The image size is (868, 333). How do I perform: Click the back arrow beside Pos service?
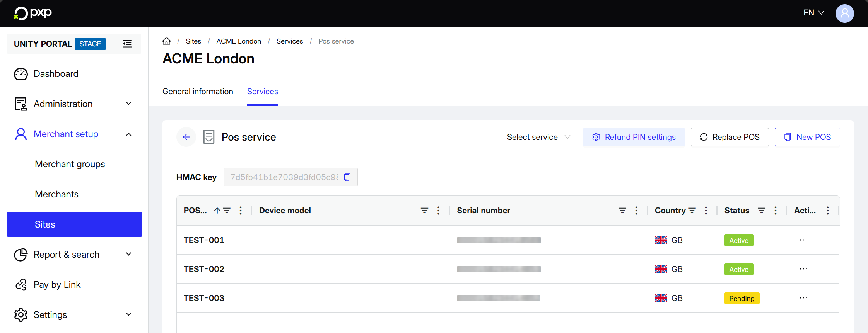186,137
